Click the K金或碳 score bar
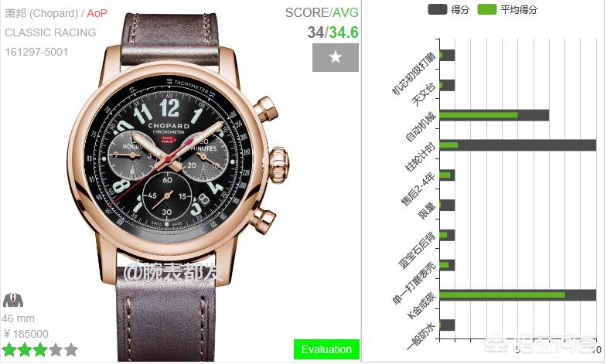 [517, 295]
